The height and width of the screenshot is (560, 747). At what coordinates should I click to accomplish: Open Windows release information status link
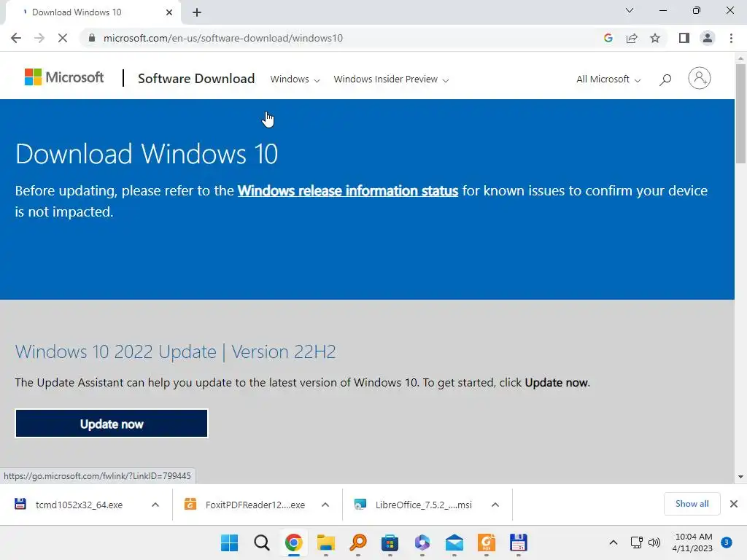click(348, 191)
